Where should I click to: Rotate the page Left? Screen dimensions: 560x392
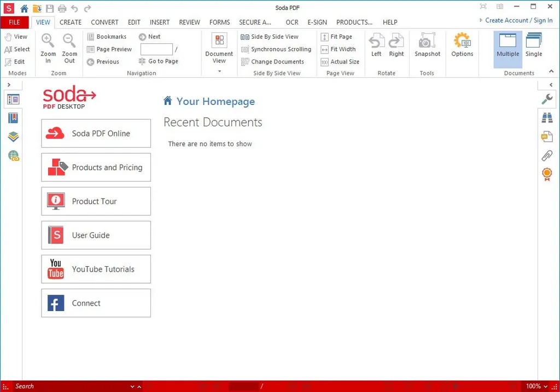coord(376,45)
